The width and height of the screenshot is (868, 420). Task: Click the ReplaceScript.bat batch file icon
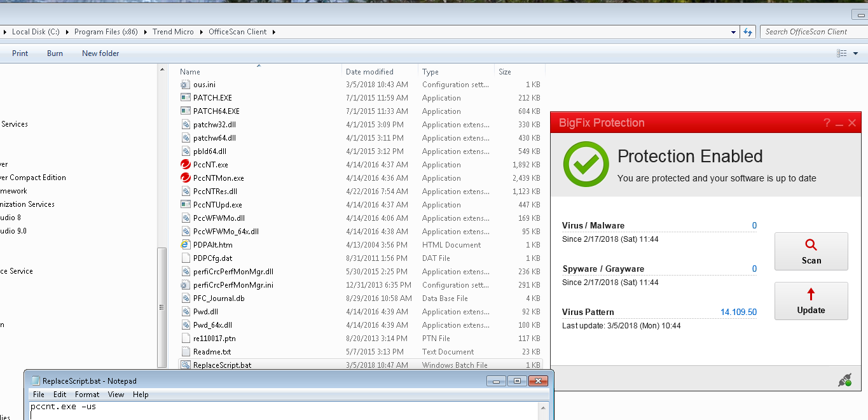click(x=185, y=365)
